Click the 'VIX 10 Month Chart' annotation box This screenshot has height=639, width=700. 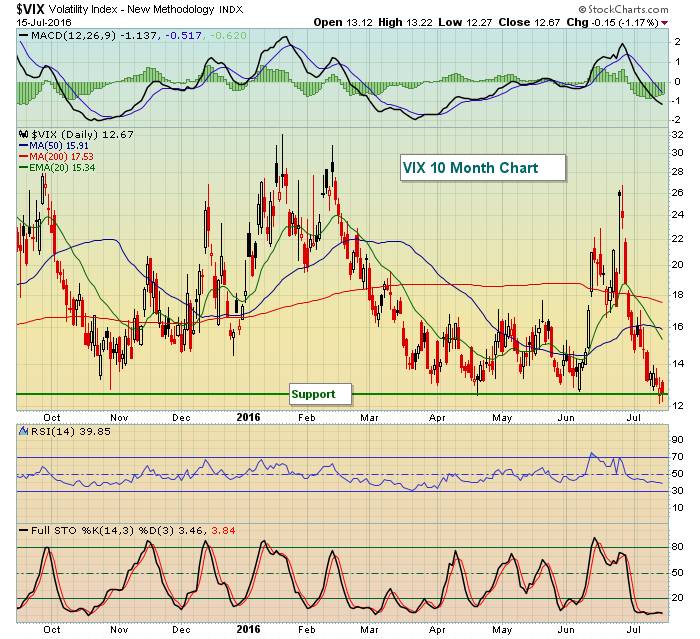[x=483, y=168]
